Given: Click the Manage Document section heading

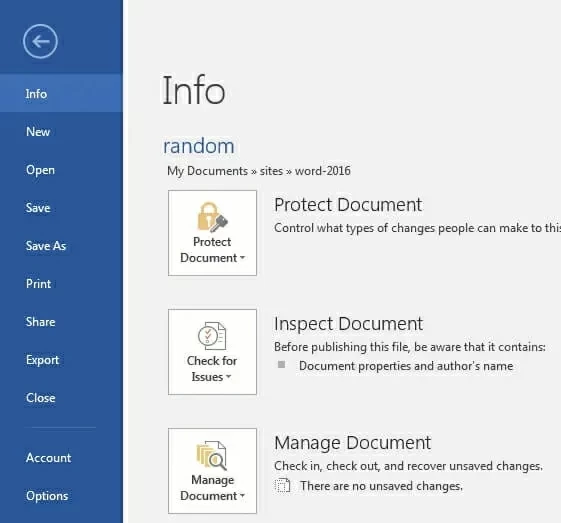Looking at the screenshot, I should pos(352,443).
